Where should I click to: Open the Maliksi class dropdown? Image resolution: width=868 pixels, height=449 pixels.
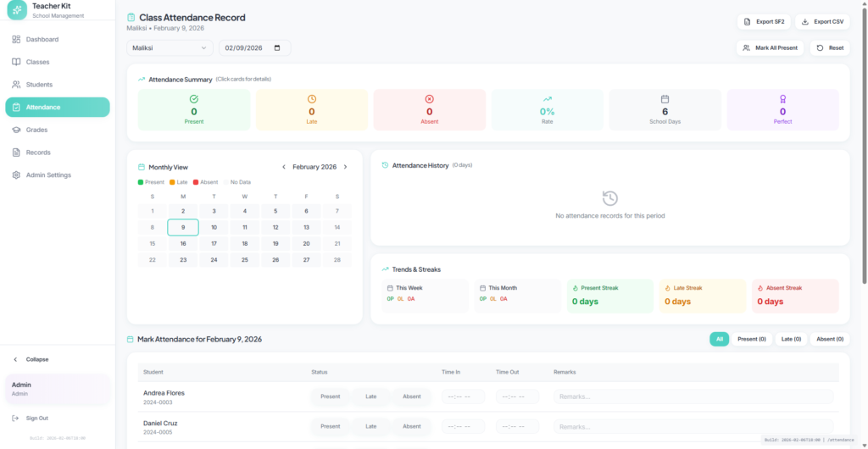click(170, 48)
